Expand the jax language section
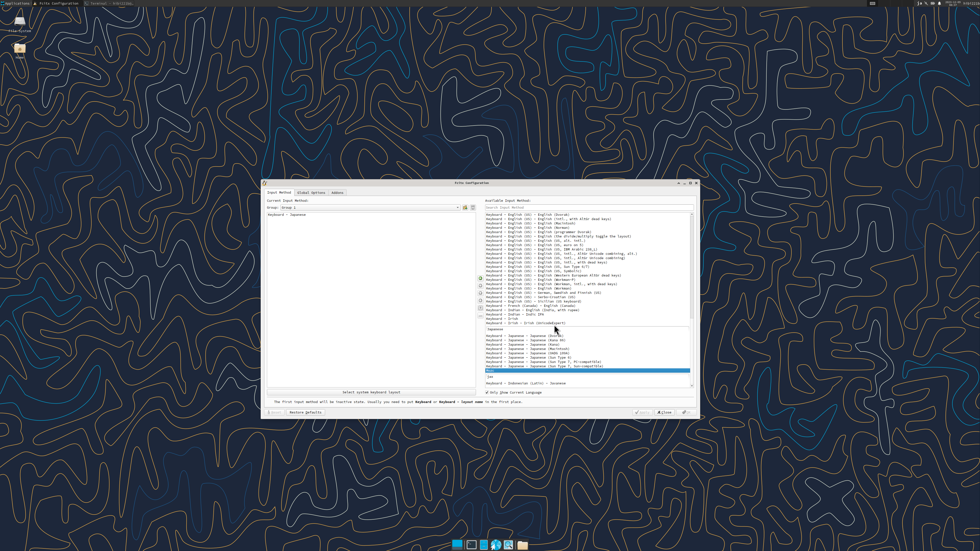Image resolution: width=980 pixels, height=551 pixels. [x=490, y=377]
